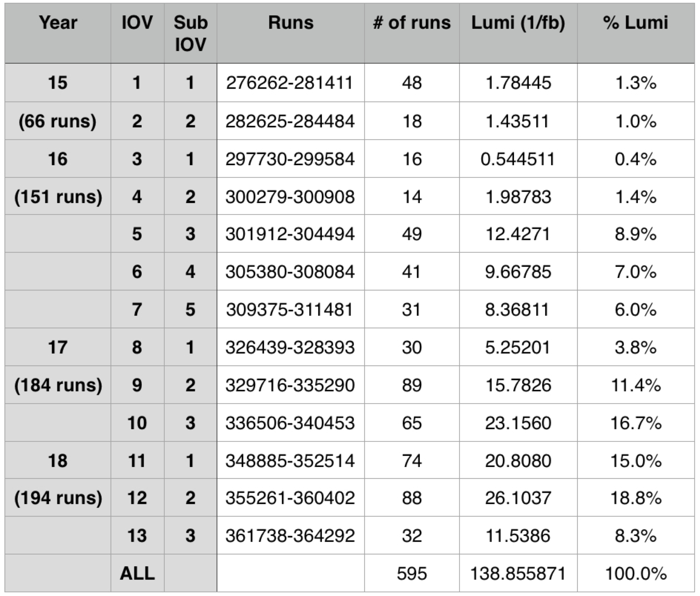Screen dimensions: 700x596
Task: Click the cell reading 282625-284484
Action: [290, 121]
